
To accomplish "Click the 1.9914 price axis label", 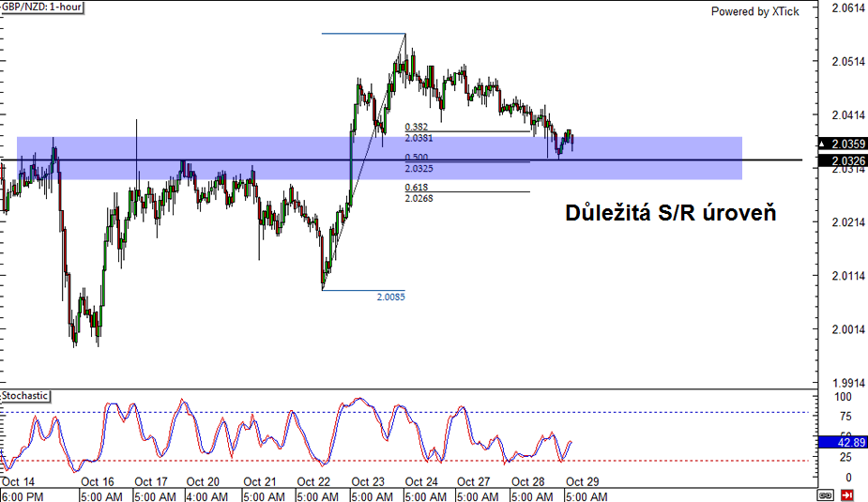I will point(848,383).
